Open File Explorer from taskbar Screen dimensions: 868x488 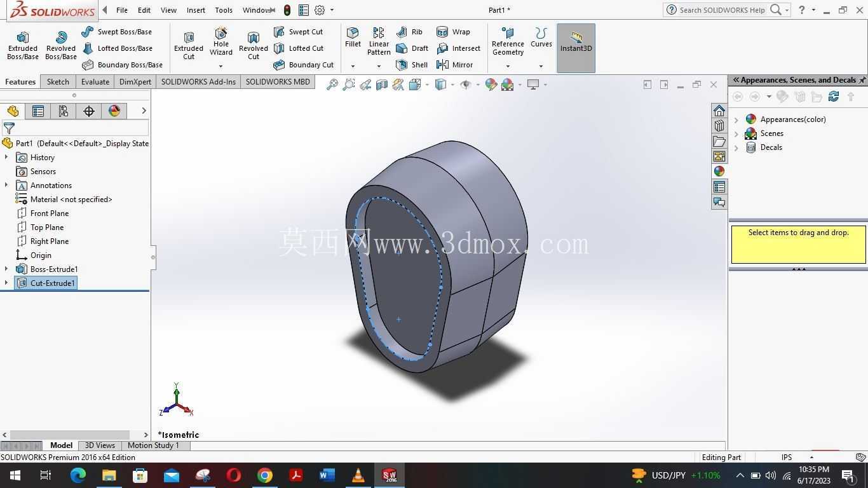pos(109,475)
